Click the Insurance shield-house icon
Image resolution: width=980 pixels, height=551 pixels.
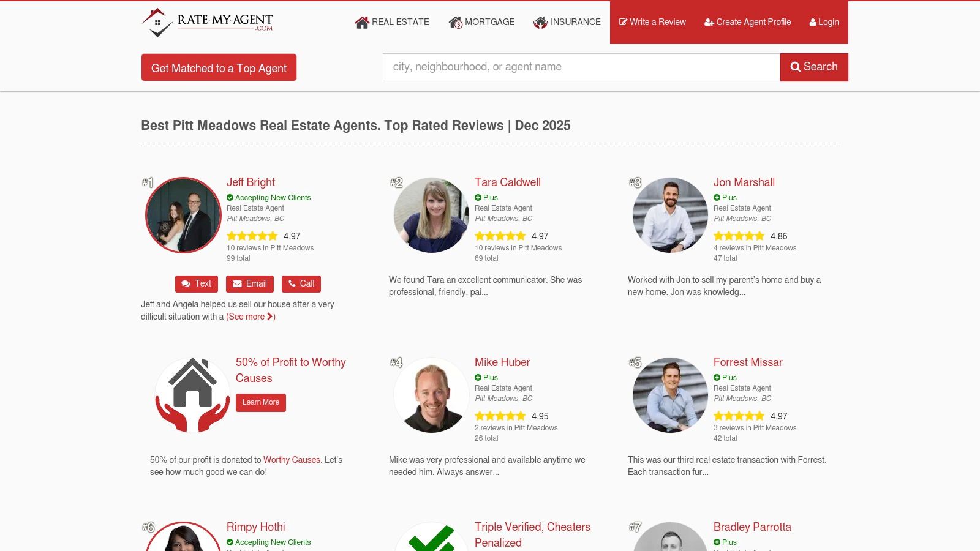(x=540, y=22)
